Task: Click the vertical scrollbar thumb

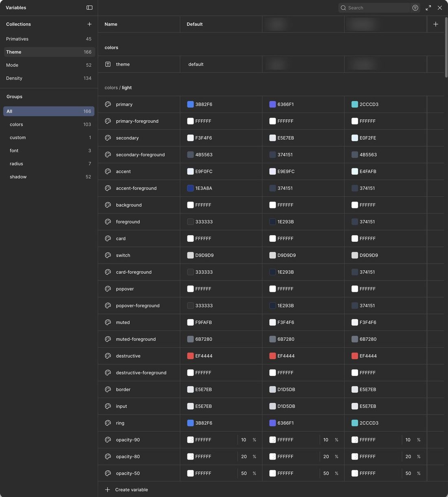Action: click(446, 47)
